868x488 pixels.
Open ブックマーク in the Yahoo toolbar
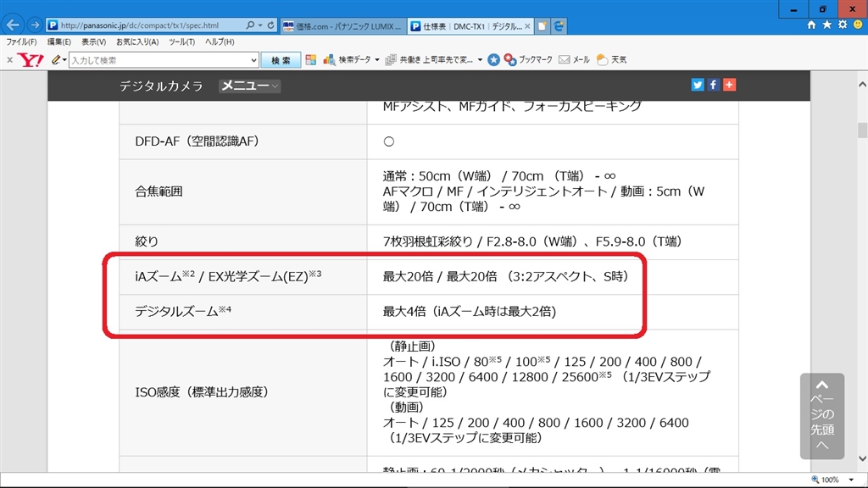tap(529, 60)
